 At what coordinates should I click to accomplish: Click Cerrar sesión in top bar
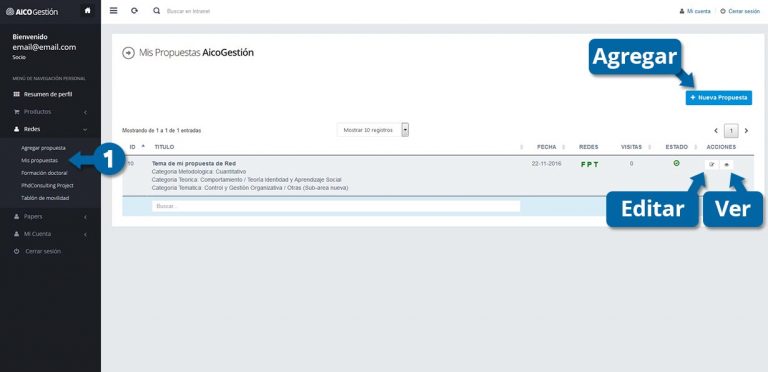740,11
